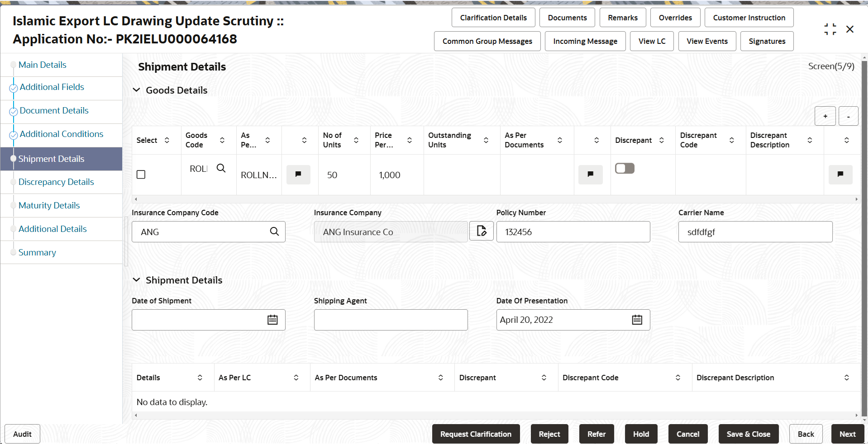Sort the goods Discrepant Code column
The width and height of the screenshot is (868, 444).
click(732, 140)
